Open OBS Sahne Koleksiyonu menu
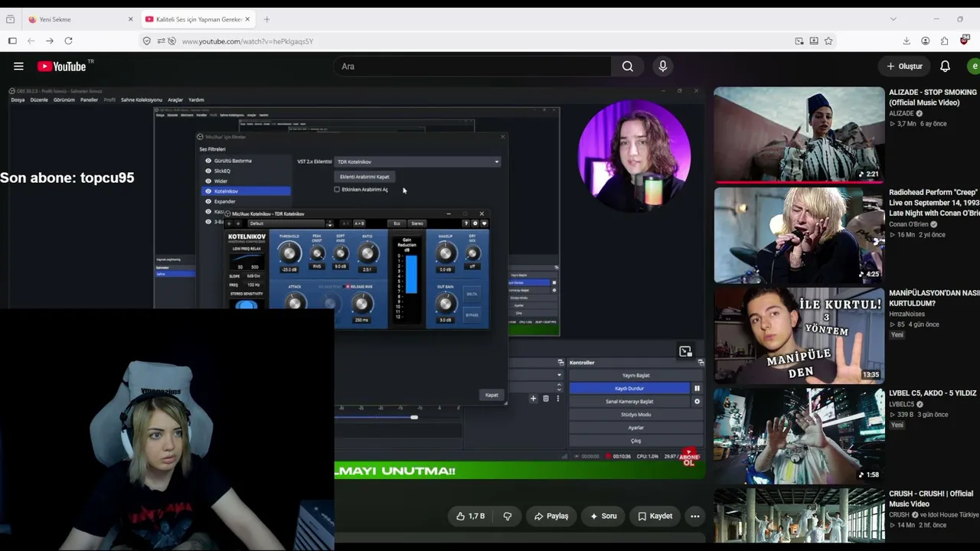Screen dimensions: 980x551 coord(142,99)
